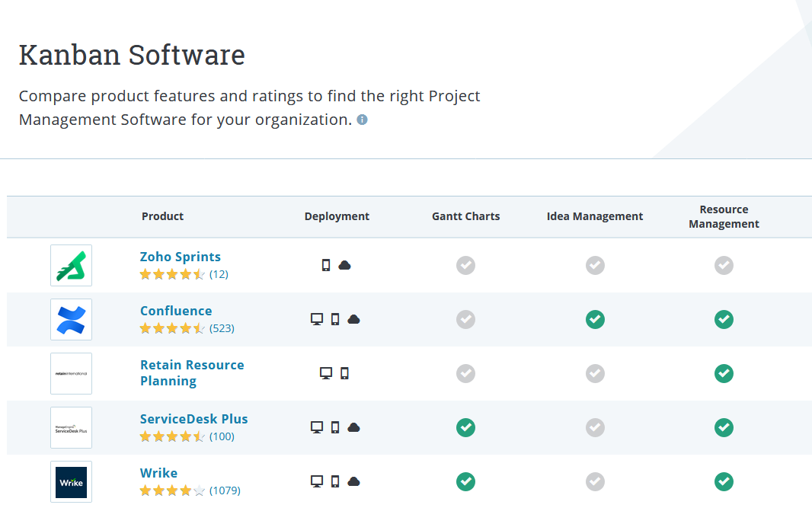
Task: Click Confluence cloud deployment icon
Action: 353,319
